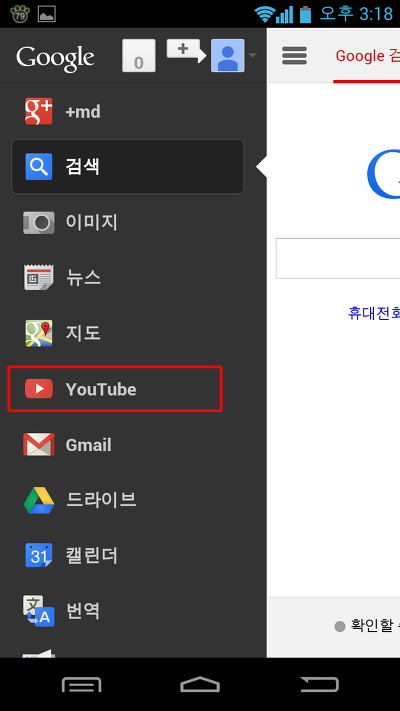
Task: Open the Maps pin icon
Action: (39, 333)
